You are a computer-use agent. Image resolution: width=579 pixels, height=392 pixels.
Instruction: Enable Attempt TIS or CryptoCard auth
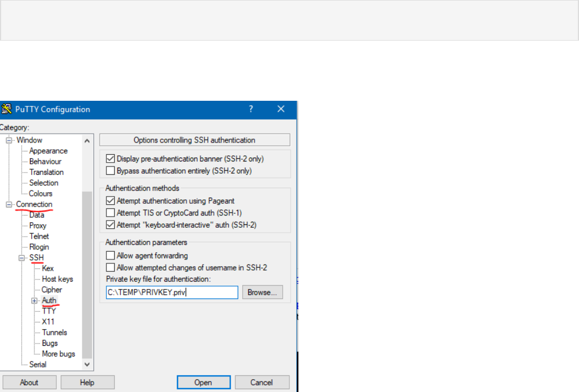point(110,213)
